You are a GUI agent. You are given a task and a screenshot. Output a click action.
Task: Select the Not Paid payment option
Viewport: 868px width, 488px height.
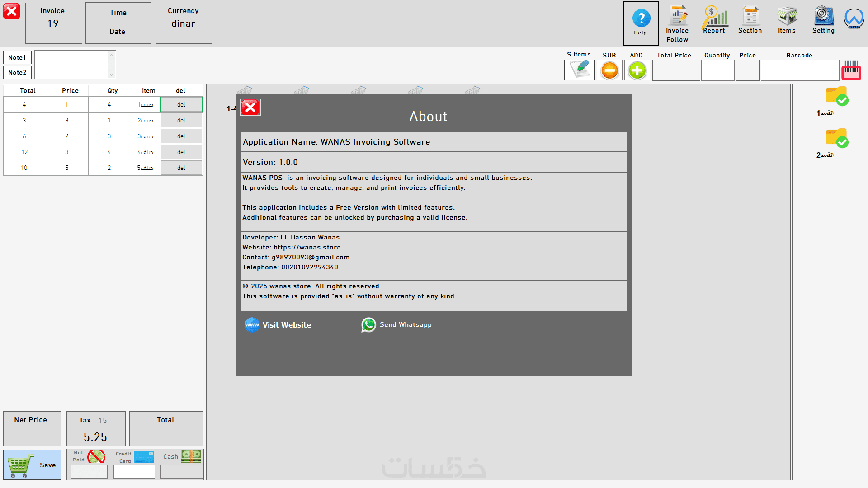click(x=96, y=457)
